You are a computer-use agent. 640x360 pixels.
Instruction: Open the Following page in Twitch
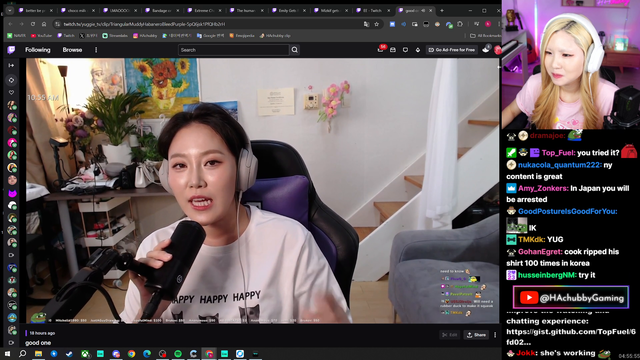38,50
